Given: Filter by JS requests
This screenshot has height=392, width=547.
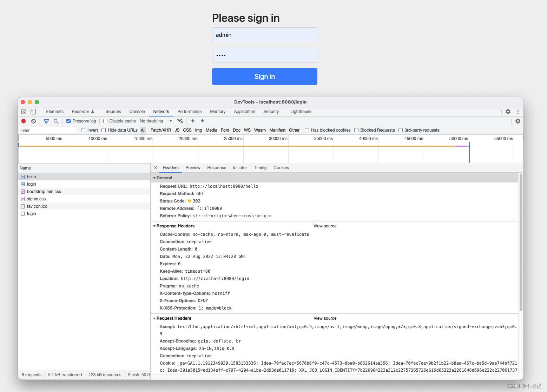Looking at the screenshot, I should point(177,130).
